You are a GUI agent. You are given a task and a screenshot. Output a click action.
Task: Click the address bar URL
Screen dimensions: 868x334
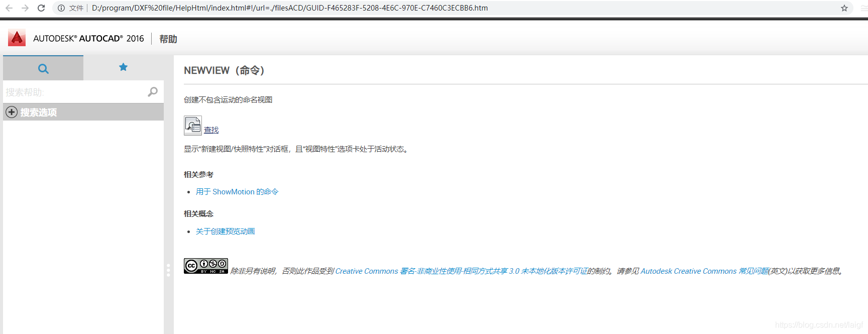(289, 8)
